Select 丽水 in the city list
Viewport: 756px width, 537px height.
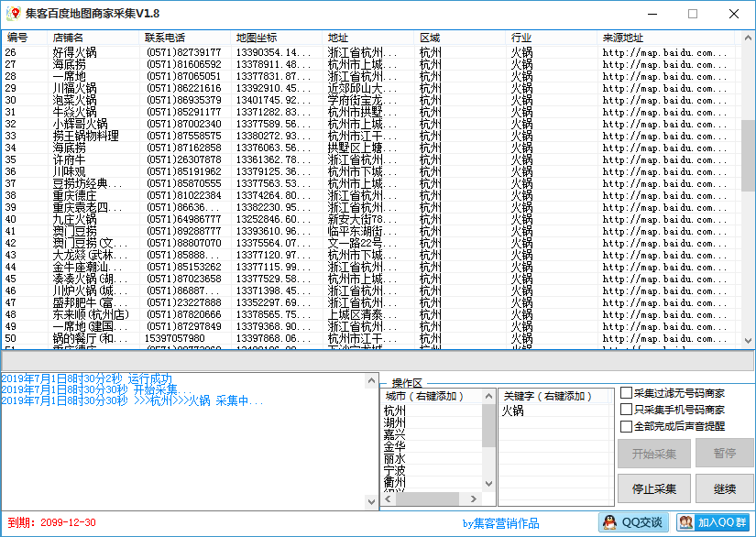pos(395,458)
